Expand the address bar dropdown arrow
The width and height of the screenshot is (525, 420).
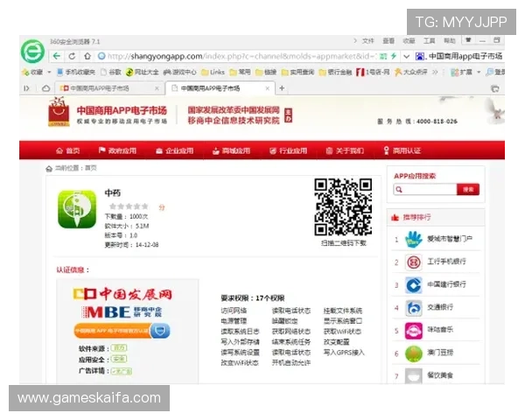[407, 56]
